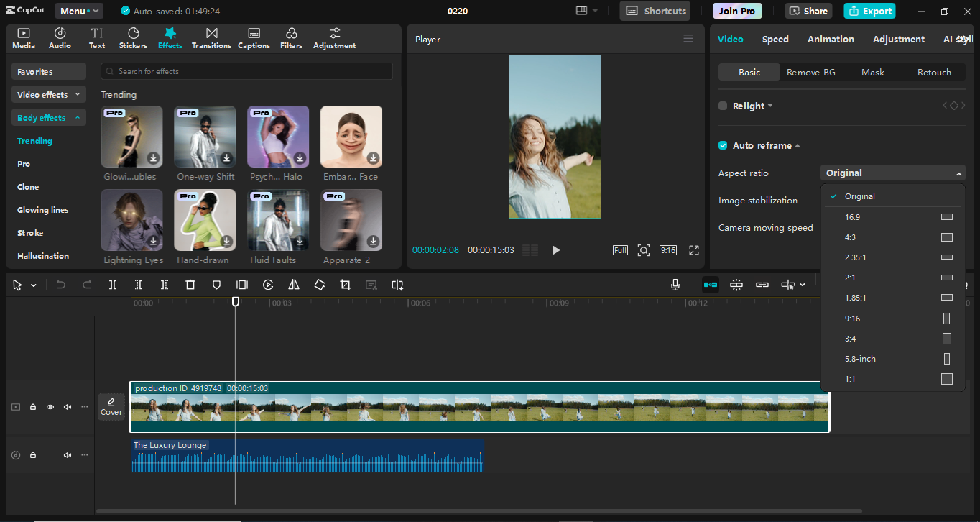
Task: Click the timeline playhead marker
Action: pyautogui.click(x=235, y=302)
